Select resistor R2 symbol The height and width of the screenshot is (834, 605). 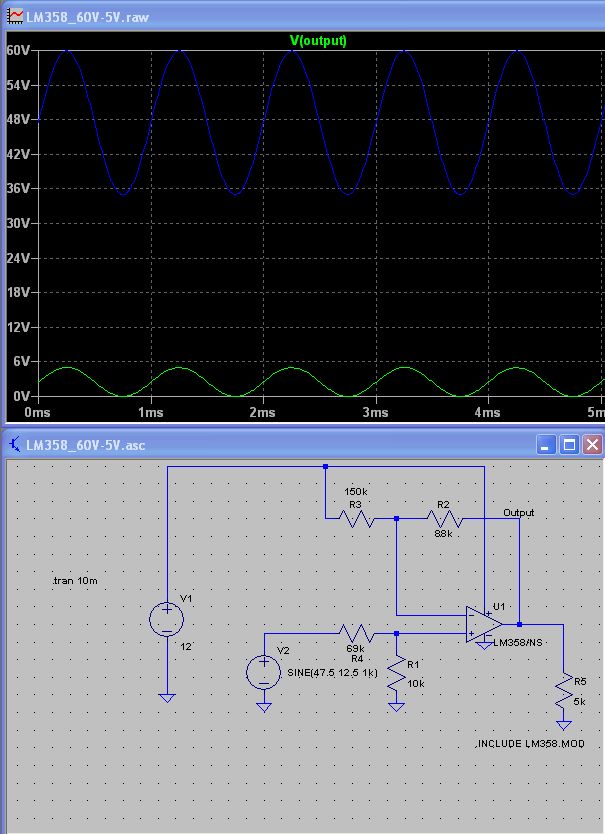(x=444, y=518)
